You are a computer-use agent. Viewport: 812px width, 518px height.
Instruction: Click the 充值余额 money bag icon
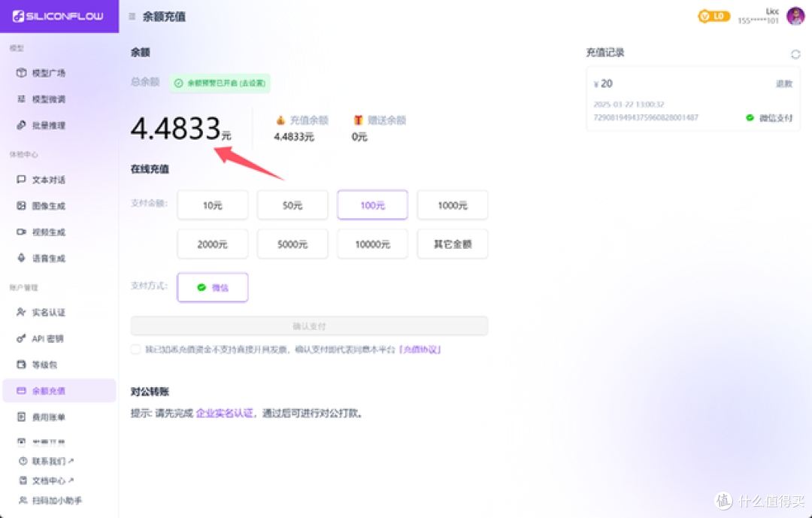(280, 120)
